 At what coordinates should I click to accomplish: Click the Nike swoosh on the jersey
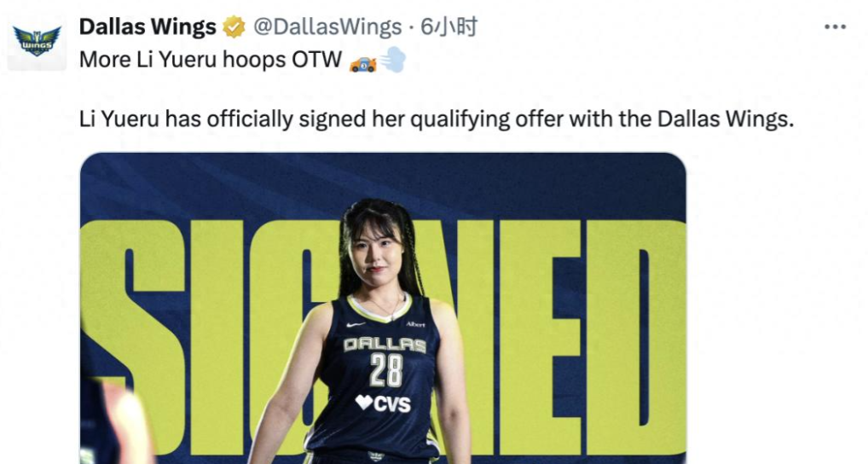(356, 324)
